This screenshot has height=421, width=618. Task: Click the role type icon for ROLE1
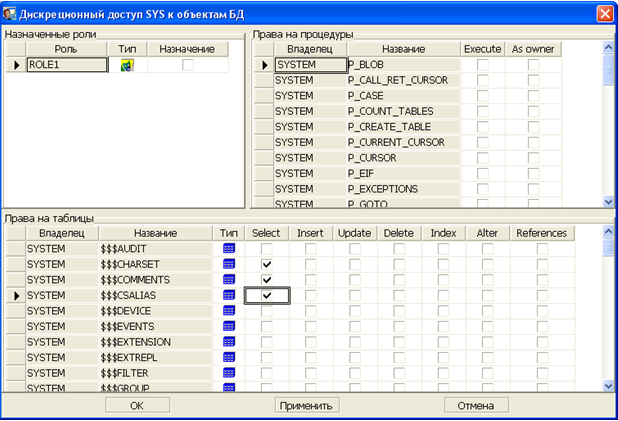pos(127,65)
